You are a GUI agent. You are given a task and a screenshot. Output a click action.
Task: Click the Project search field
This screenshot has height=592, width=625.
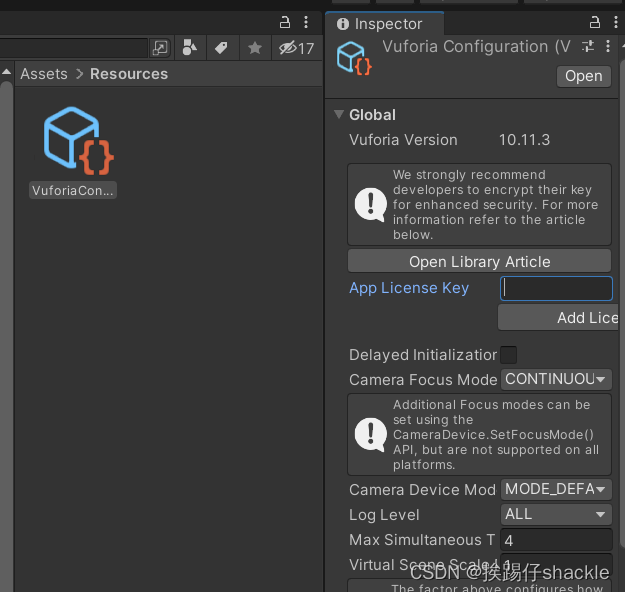(x=73, y=48)
